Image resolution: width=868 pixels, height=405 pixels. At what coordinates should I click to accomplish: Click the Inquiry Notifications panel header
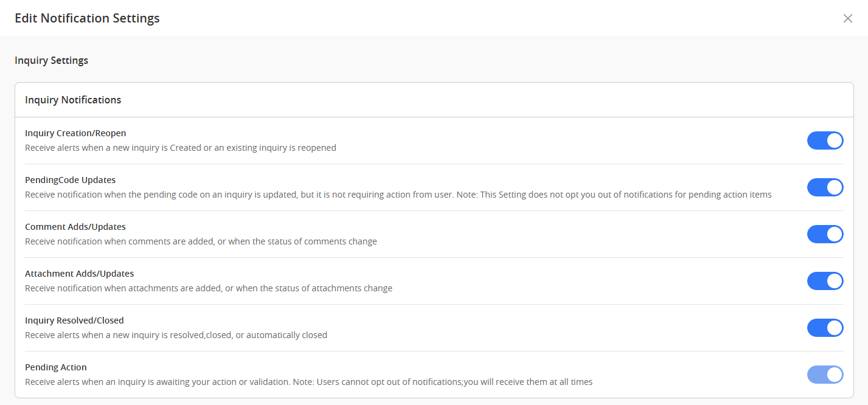[73, 100]
